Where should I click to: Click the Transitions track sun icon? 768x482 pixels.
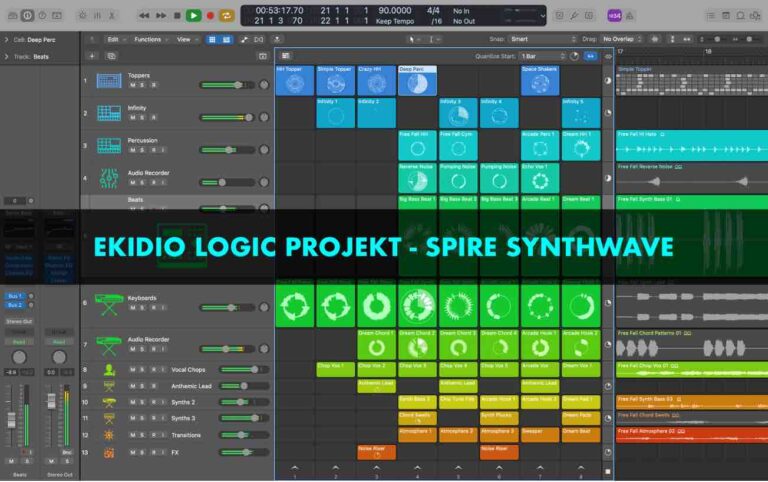click(109, 435)
